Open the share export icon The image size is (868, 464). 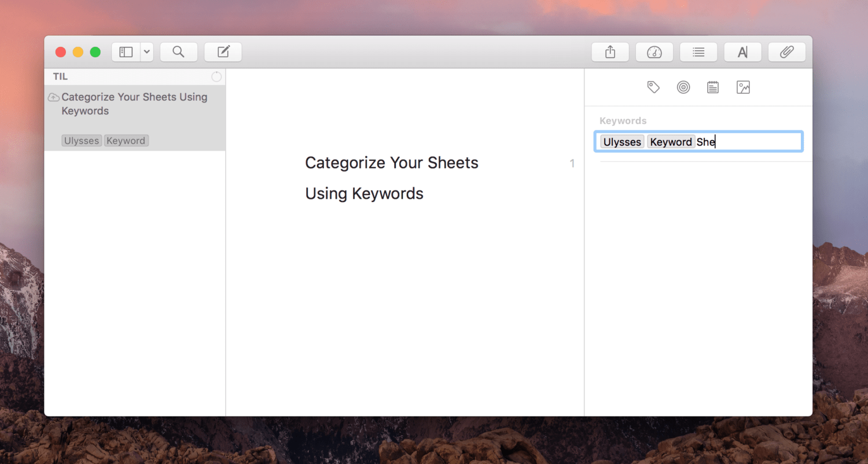click(x=610, y=52)
